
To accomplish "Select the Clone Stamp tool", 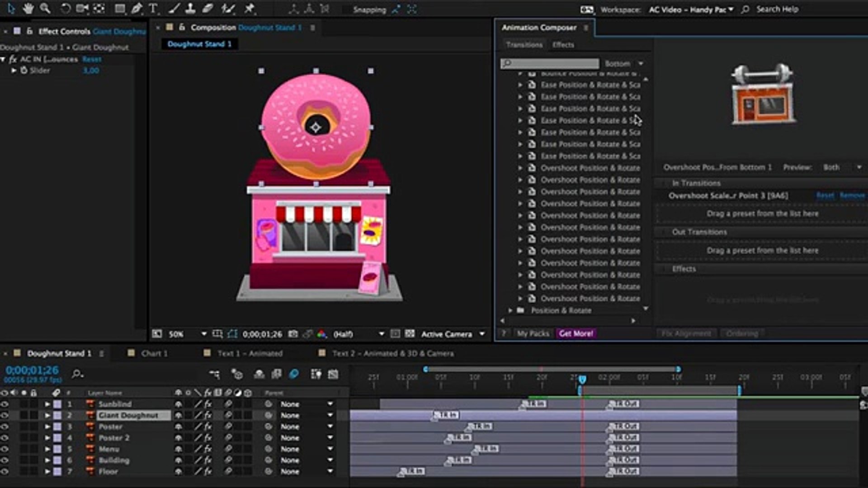I will [x=190, y=8].
